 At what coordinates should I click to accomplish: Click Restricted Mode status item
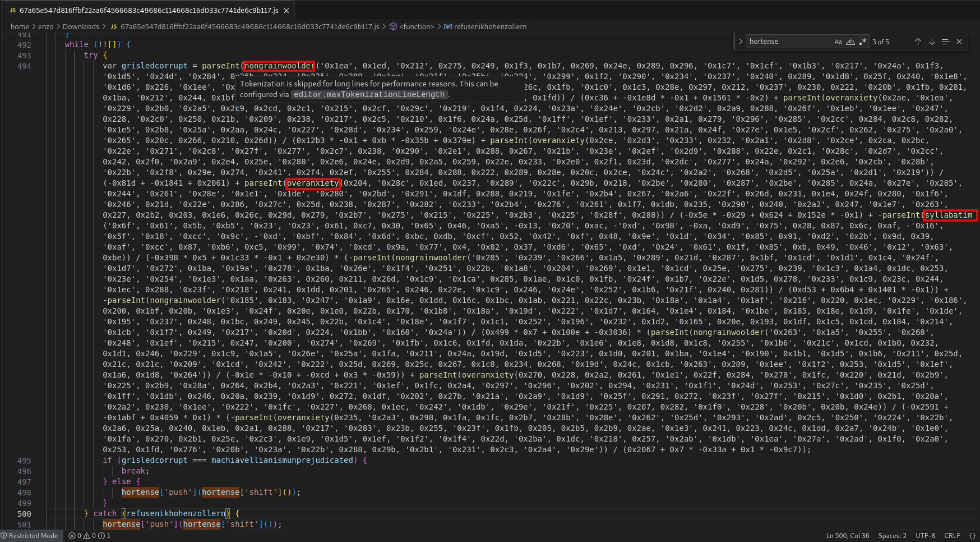point(29,536)
